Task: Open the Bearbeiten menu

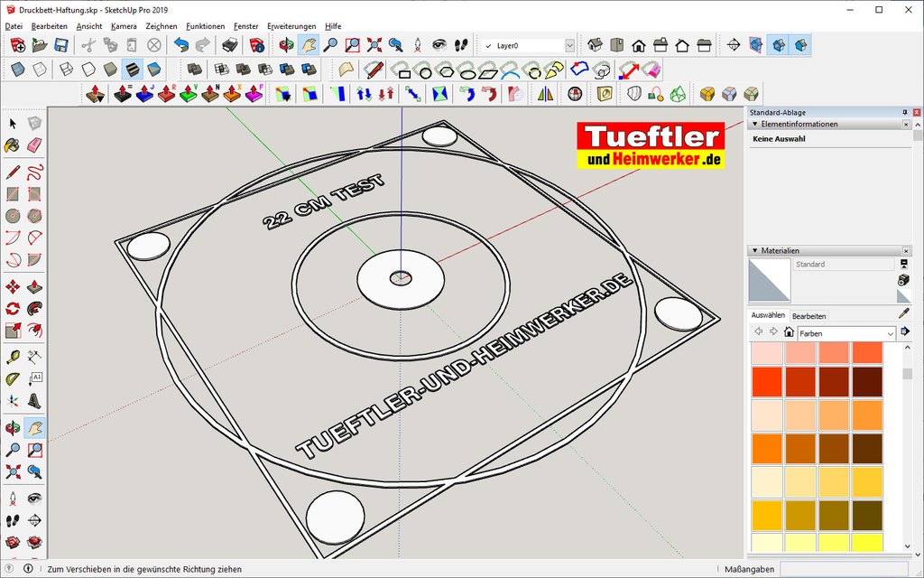Action: coord(50,26)
